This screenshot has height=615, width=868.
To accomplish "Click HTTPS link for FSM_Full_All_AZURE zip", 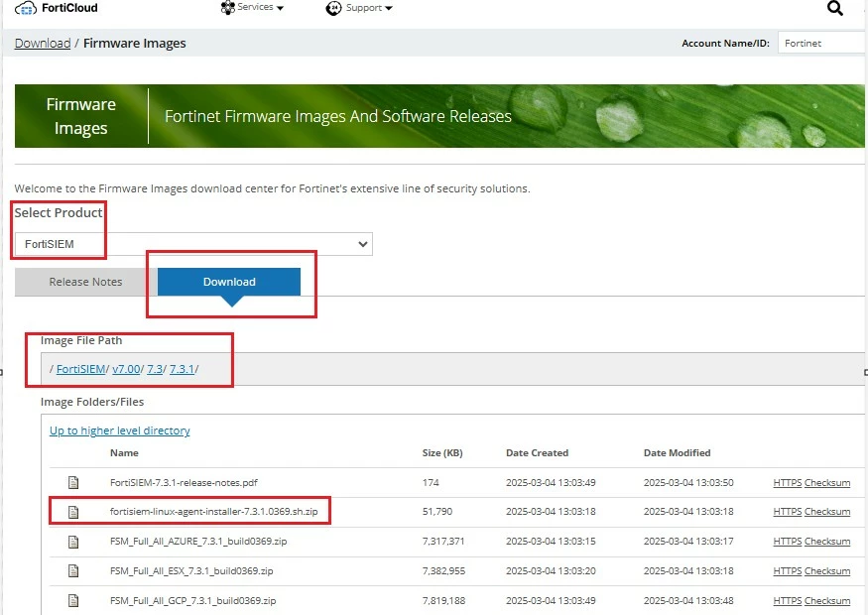I will 788,542.
